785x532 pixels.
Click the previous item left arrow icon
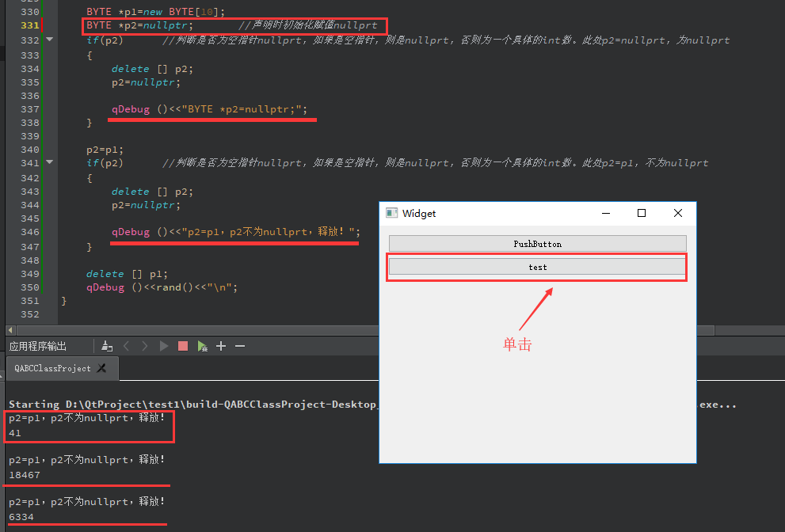click(x=126, y=346)
